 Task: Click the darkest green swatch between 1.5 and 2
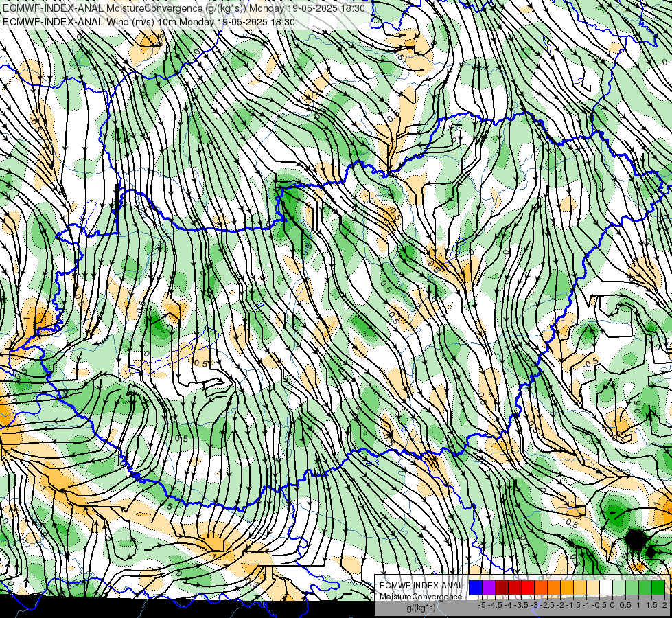pos(658,588)
